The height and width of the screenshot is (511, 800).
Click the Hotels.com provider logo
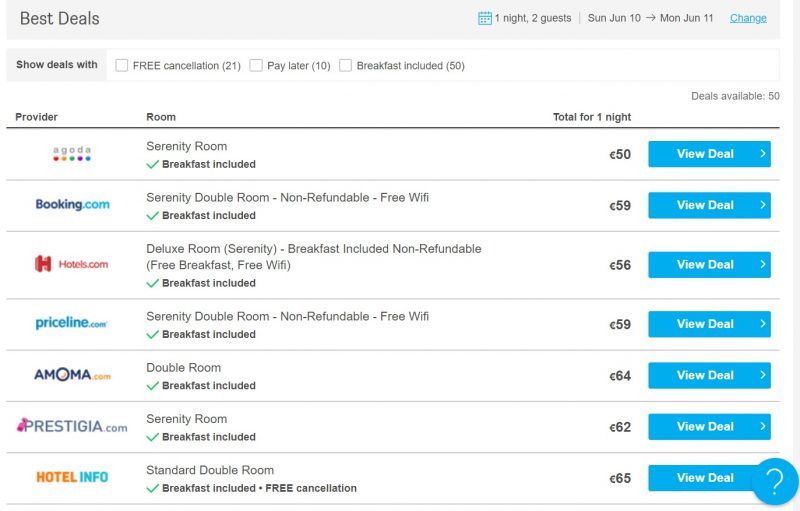point(71,264)
